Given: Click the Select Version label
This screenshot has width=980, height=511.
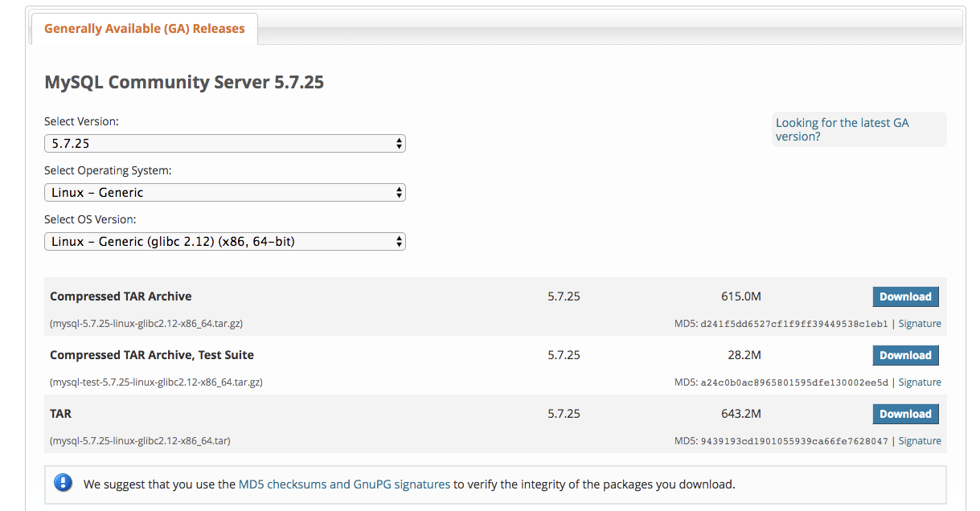Looking at the screenshot, I should tap(81, 122).
